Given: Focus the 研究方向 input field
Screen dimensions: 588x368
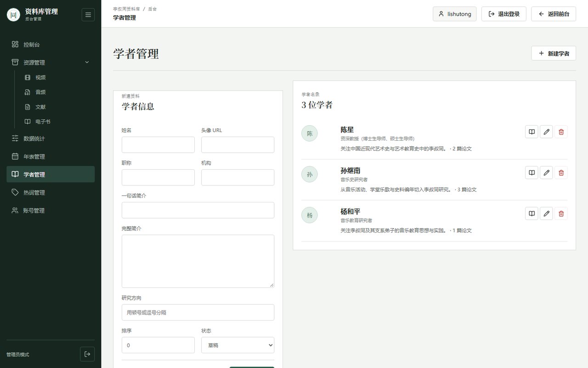Looking at the screenshot, I should [198, 312].
